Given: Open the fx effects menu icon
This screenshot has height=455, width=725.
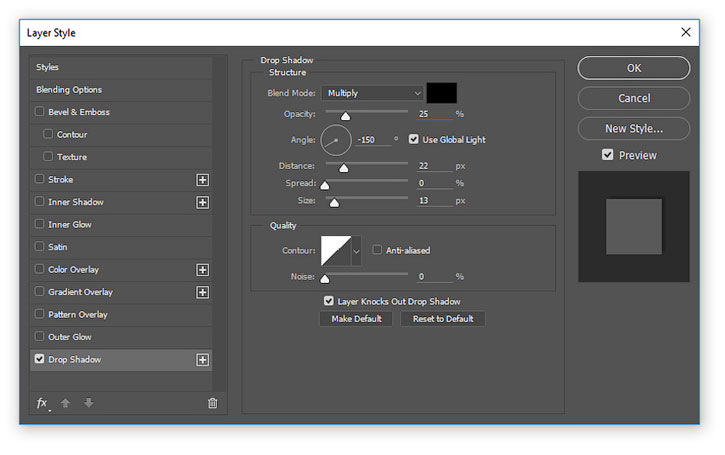Looking at the screenshot, I should pyautogui.click(x=42, y=403).
